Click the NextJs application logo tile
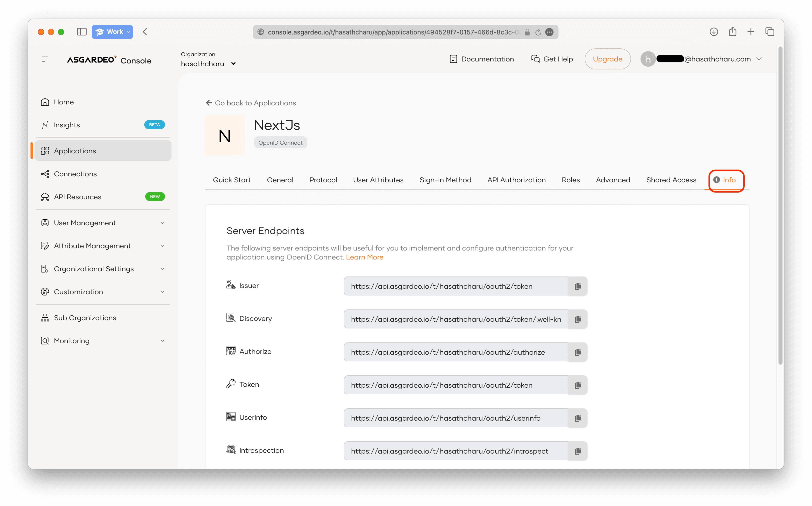The height and width of the screenshot is (506, 812). tap(225, 136)
